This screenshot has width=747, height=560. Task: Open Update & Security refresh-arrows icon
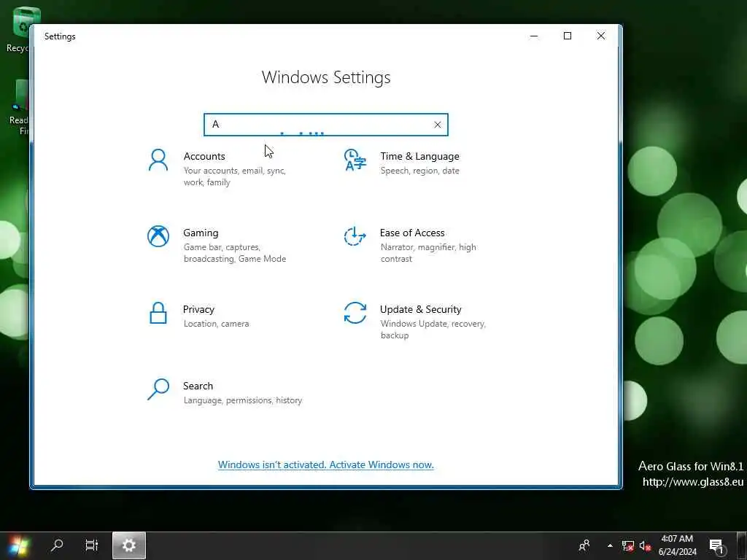355,313
